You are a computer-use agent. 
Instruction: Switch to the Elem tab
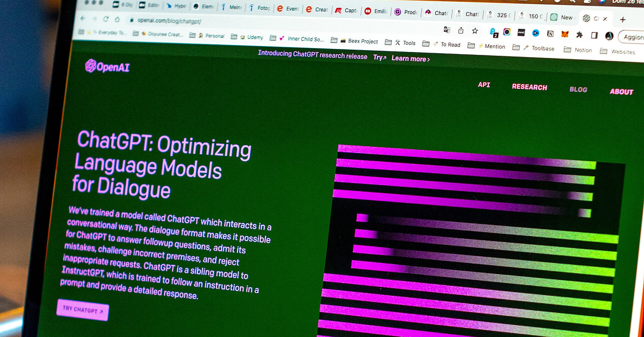click(204, 6)
